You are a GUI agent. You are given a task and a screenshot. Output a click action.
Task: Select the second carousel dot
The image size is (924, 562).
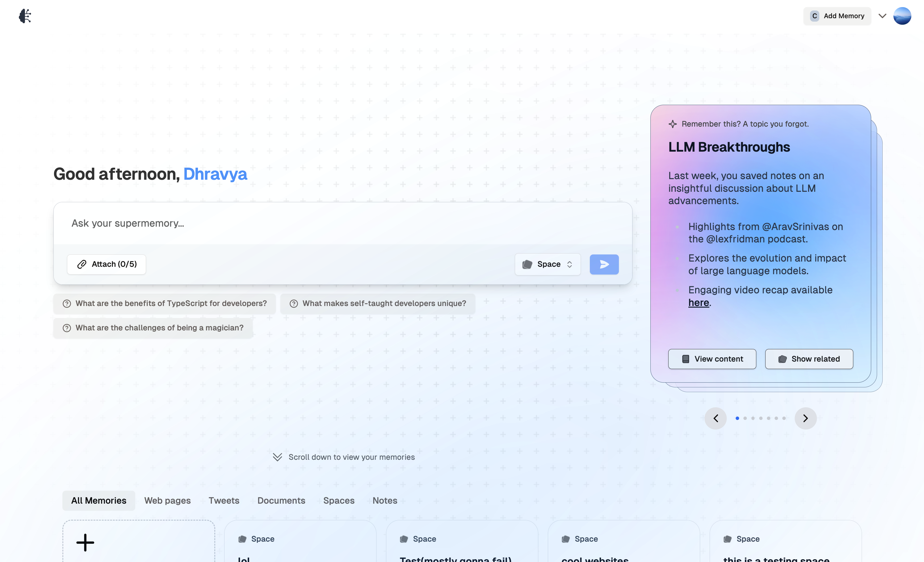pyautogui.click(x=745, y=418)
